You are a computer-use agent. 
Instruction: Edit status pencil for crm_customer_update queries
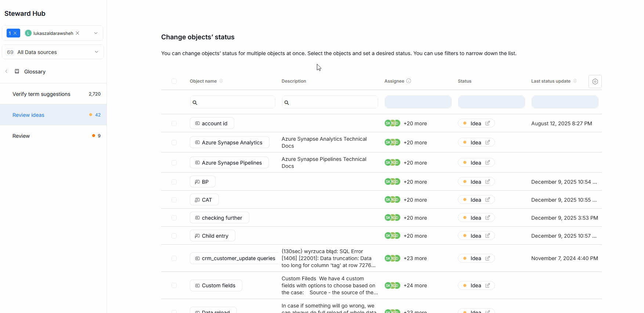coord(488,258)
